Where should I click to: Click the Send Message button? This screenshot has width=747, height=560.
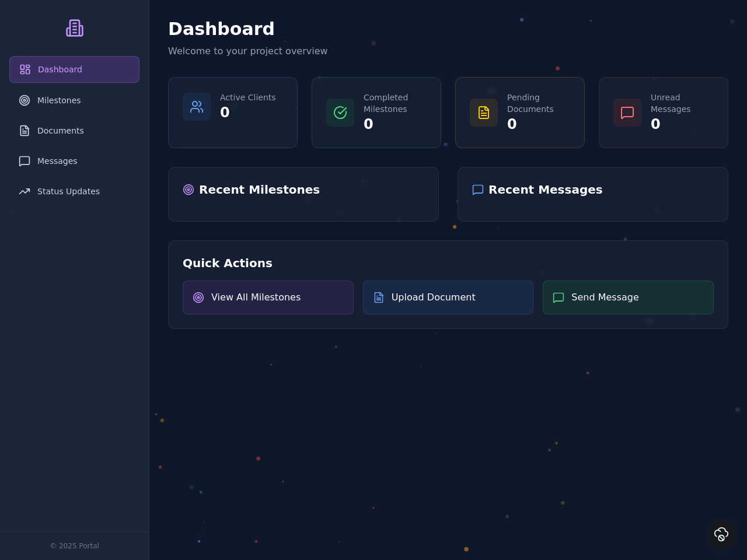pyautogui.click(x=628, y=297)
